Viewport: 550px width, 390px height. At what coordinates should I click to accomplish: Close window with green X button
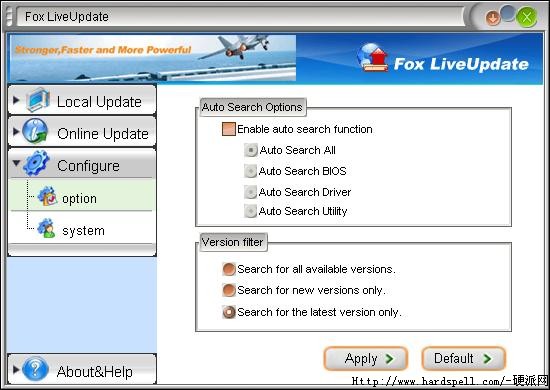point(526,17)
